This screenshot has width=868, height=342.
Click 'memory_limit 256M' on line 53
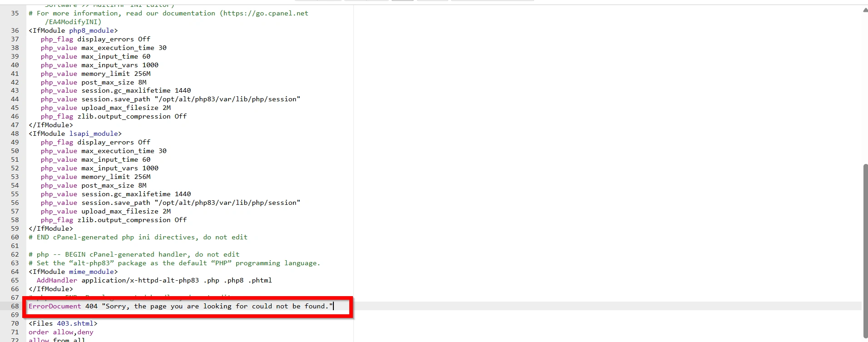[x=116, y=177]
